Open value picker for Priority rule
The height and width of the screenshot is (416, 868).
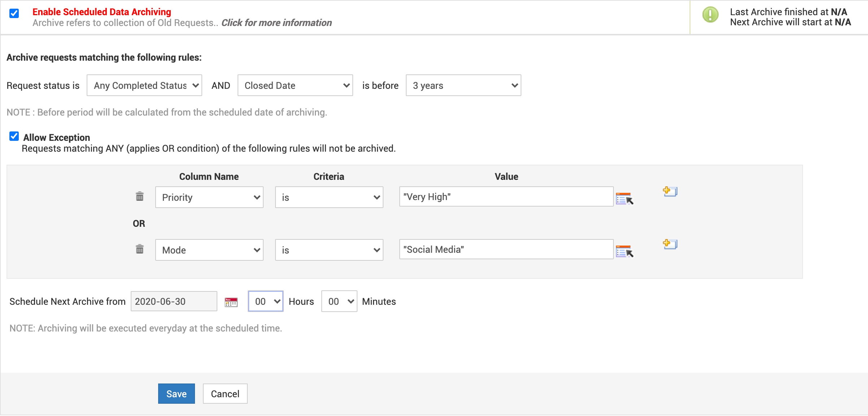coord(624,198)
